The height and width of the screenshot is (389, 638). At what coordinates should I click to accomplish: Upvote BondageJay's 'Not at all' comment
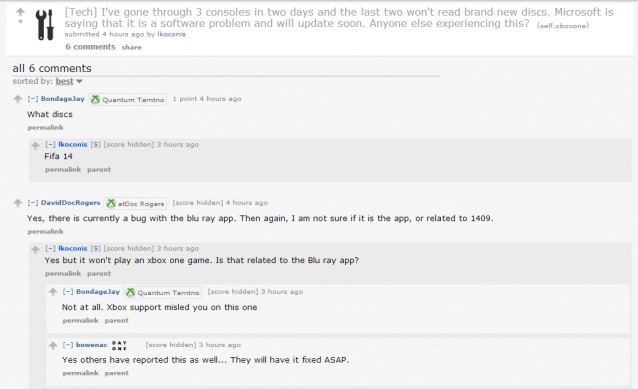[x=53, y=292]
